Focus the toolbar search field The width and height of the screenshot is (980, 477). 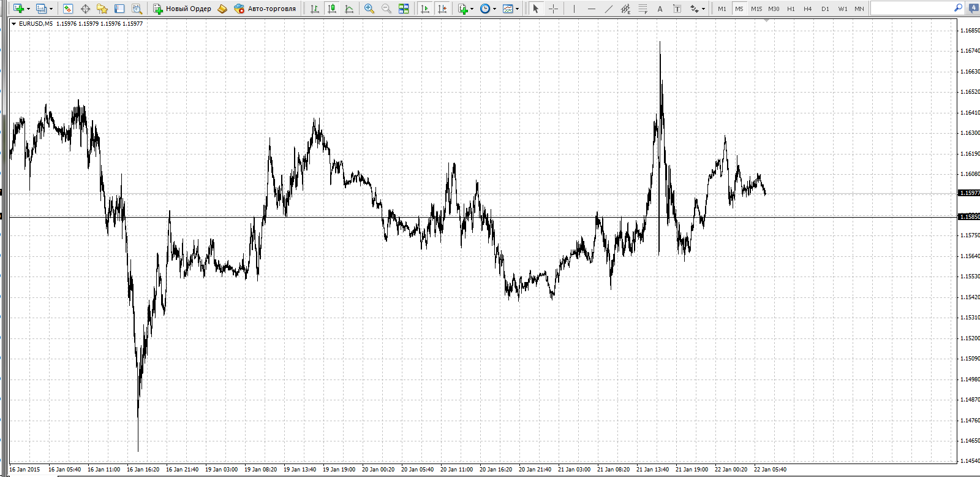(x=913, y=8)
